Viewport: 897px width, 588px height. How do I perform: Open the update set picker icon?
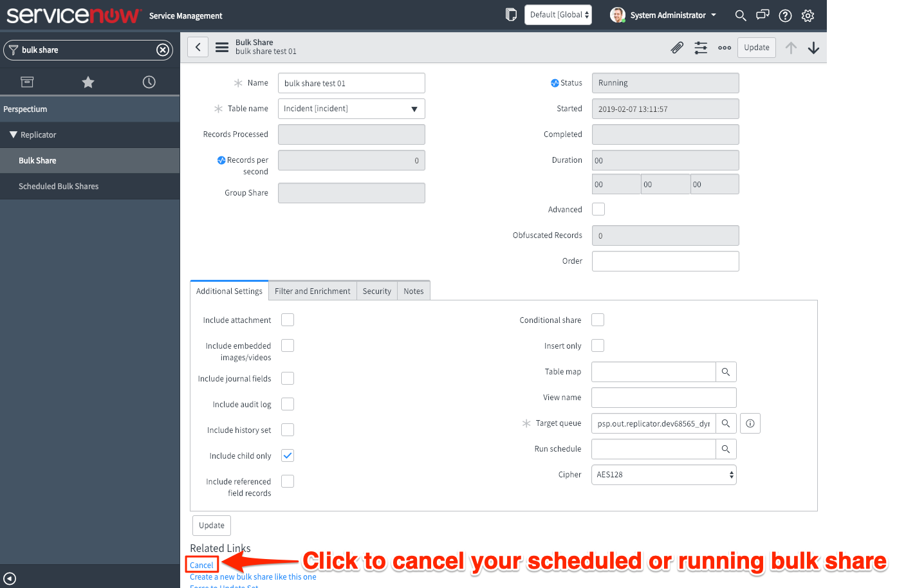tap(512, 15)
